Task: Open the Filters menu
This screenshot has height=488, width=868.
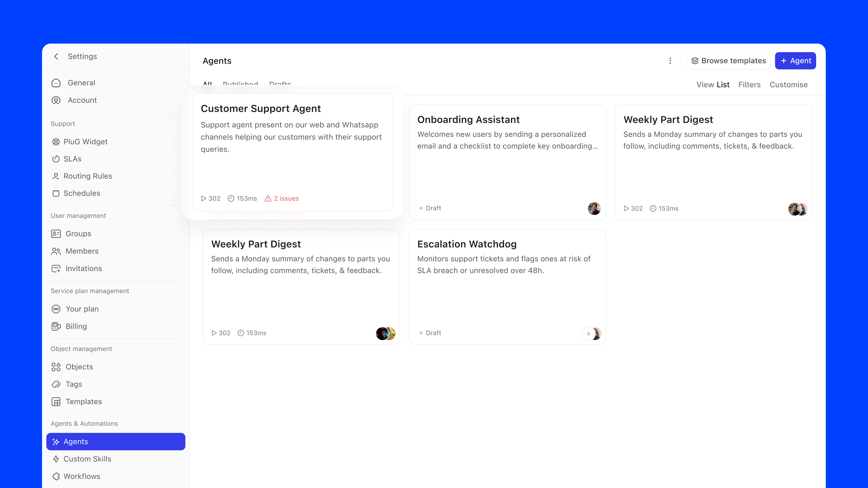Action: coord(749,84)
